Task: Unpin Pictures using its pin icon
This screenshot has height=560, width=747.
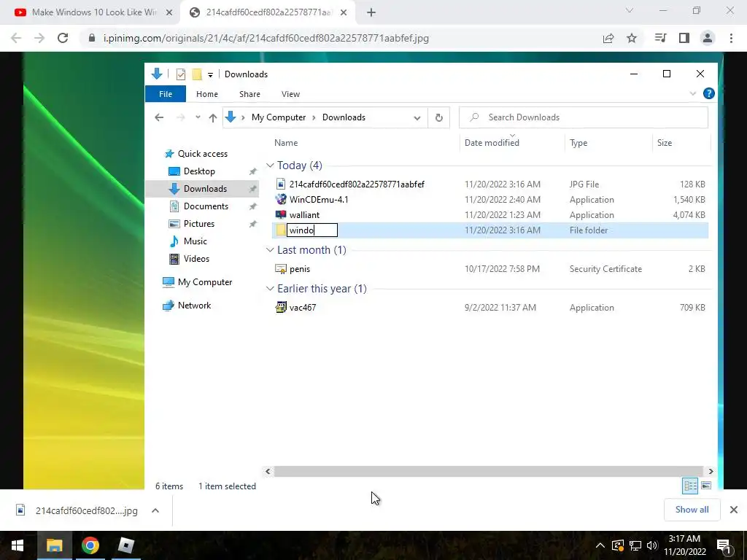Action: (x=252, y=224)
